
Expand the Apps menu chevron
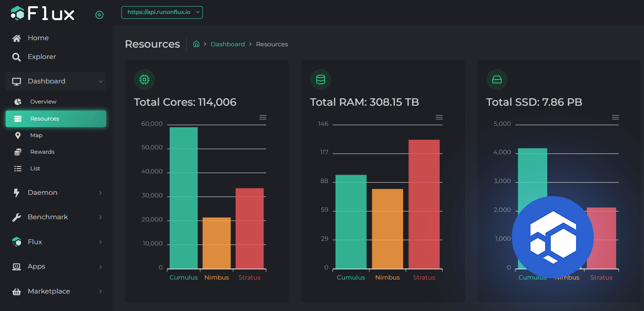click(101, 266)
